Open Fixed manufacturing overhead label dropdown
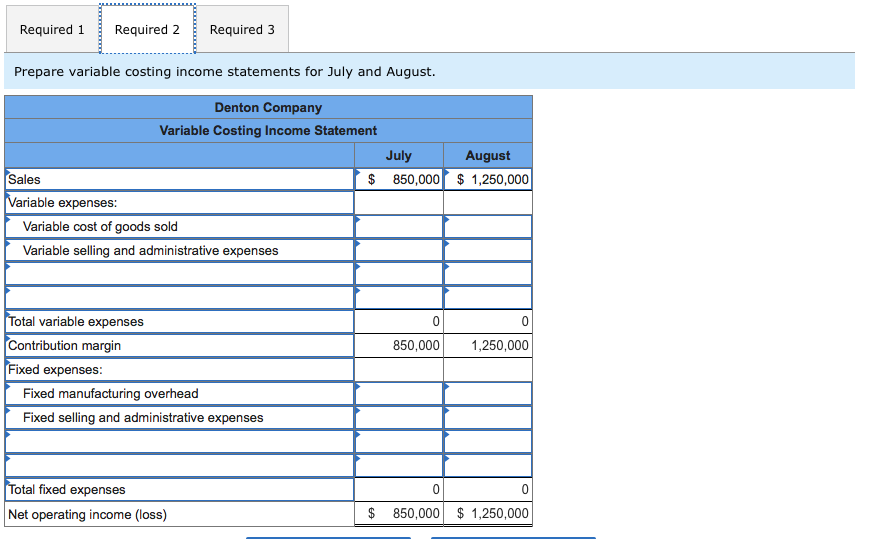 click(180, 394)
